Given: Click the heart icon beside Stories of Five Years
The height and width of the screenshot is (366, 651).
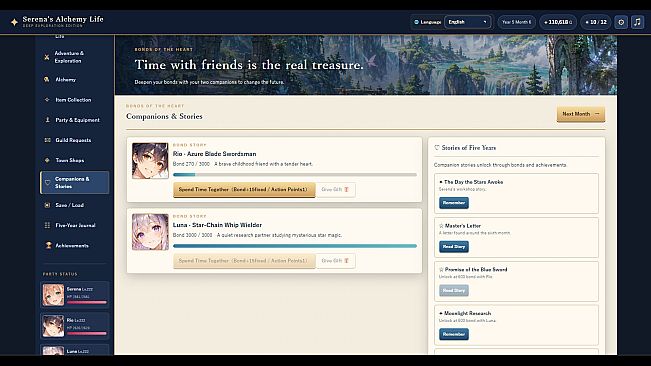Looking at the screenshot, I should pos(436,148).
